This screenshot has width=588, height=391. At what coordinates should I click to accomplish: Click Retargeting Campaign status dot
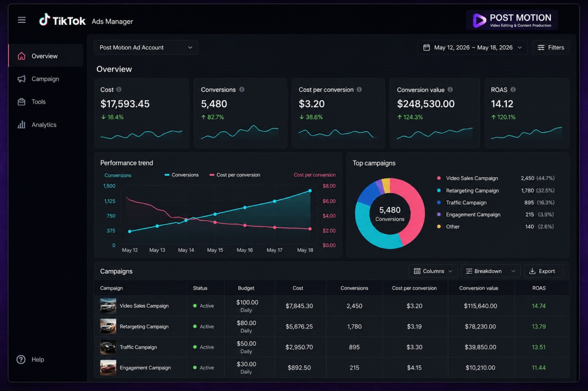point(195,326)
